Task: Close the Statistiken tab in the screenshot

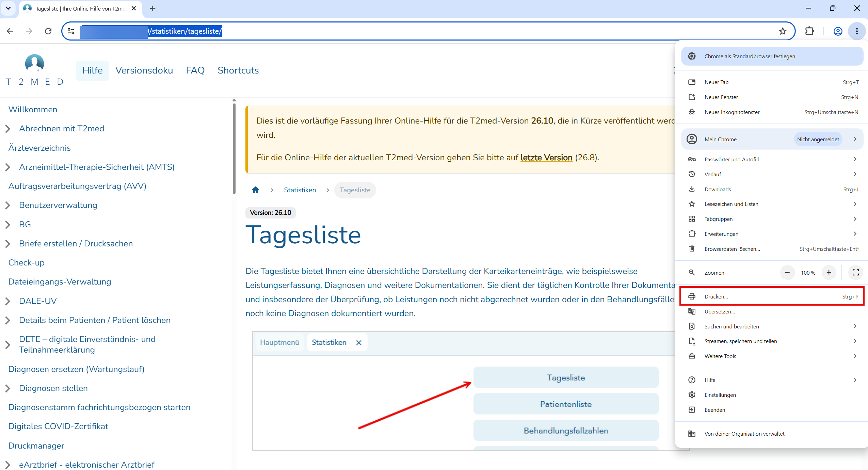Action: (359, 343)
